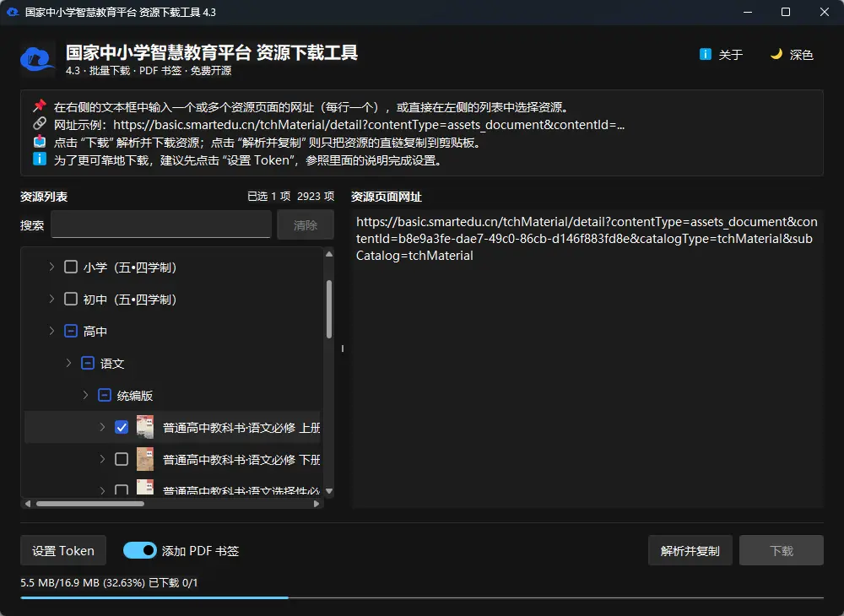
Task: Disable the 添加 PDF 书签 switch
Action: 140,550
